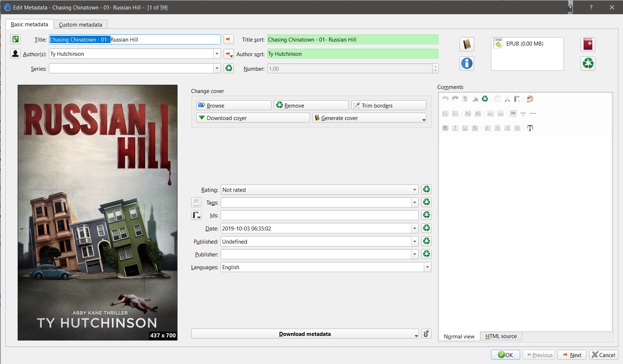Open download metadata configuration gear icon
The height and width of the screenshot is (364, 623).
click(426, 334)
